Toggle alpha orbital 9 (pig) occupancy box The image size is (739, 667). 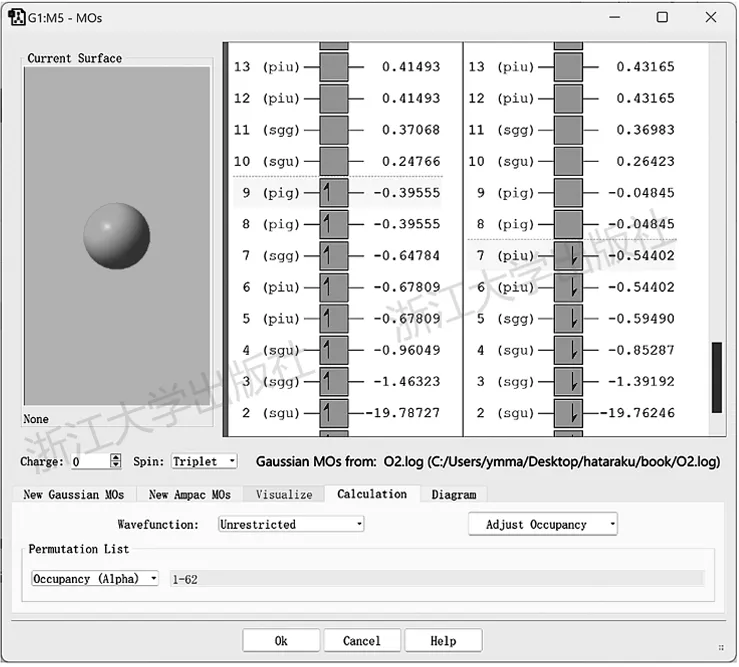tap(334, 193)
